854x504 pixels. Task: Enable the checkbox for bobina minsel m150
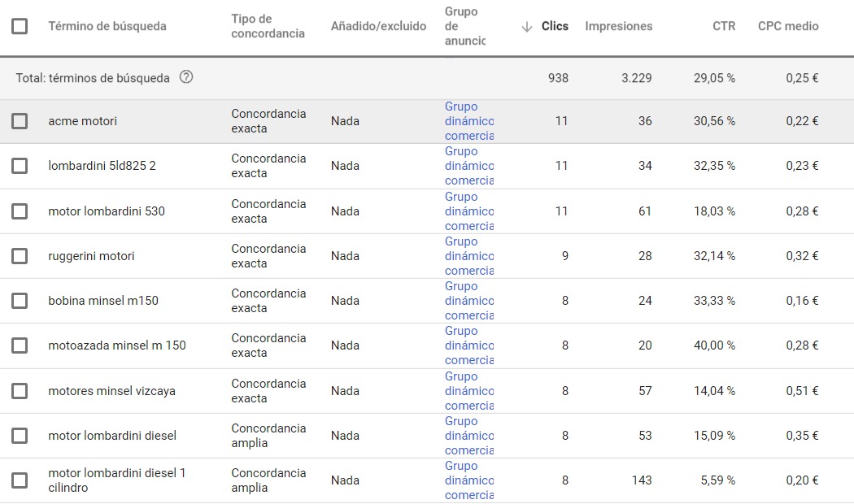pyautogui.click(x=20, y=301)
